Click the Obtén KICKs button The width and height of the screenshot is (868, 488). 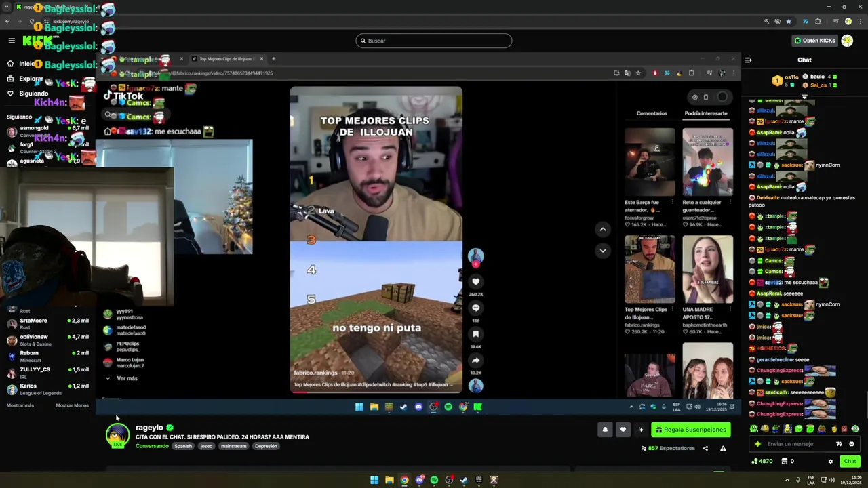click(x=815, y=41)
